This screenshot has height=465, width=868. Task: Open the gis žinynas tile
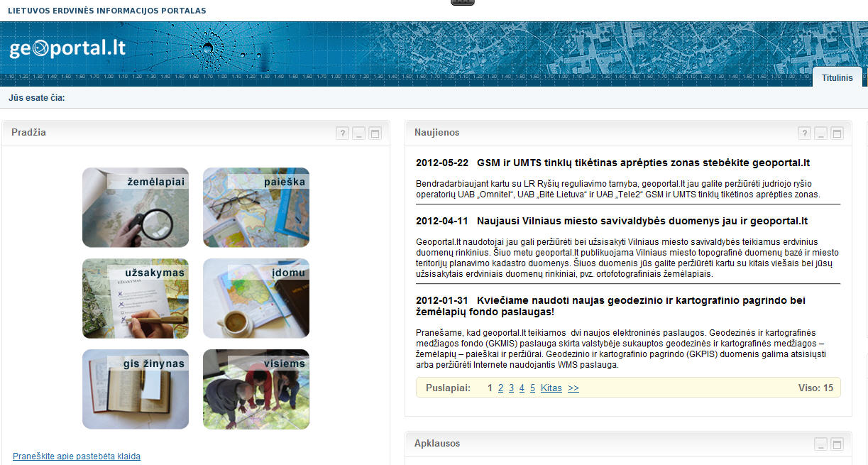pyautogui.click(x=136, y=389)
